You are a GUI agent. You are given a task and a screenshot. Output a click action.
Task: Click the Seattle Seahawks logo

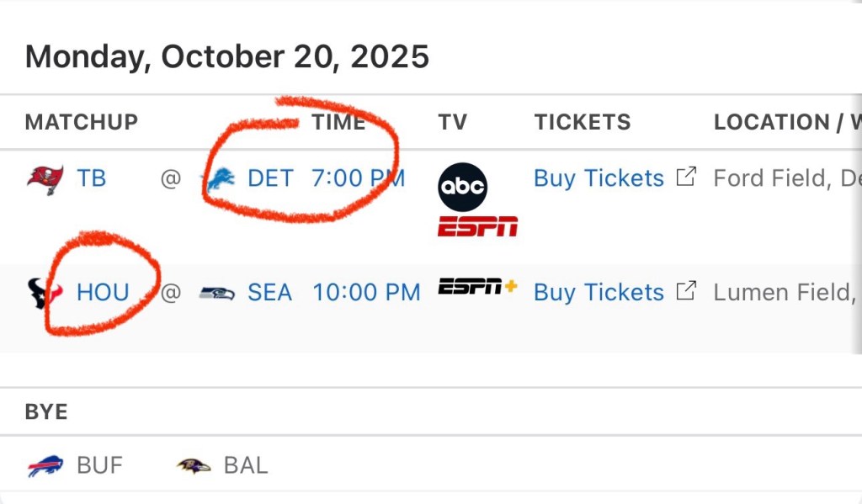[217, 293]
